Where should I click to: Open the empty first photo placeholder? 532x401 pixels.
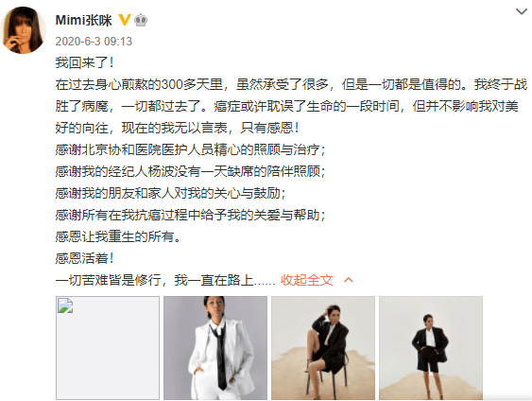(108, 348)
